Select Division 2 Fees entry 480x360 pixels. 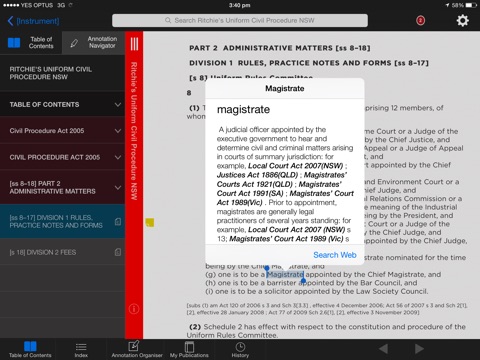click(62, 252)
